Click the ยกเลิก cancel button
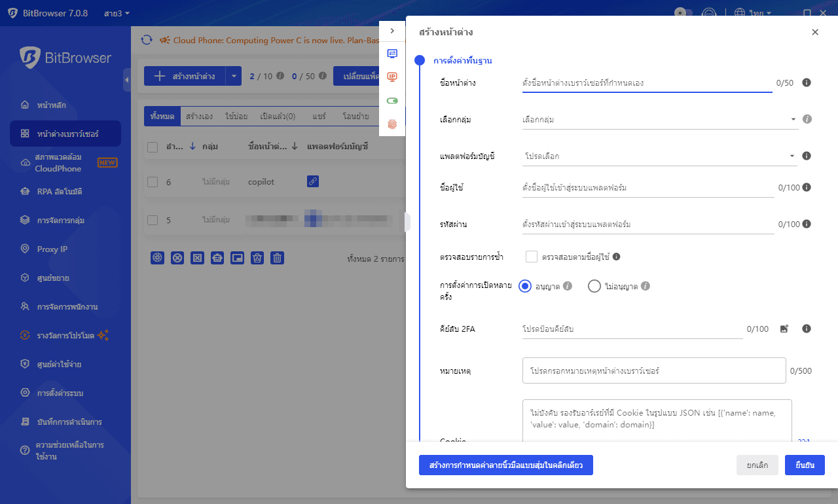The image size is (838, 504). point(757,465)
